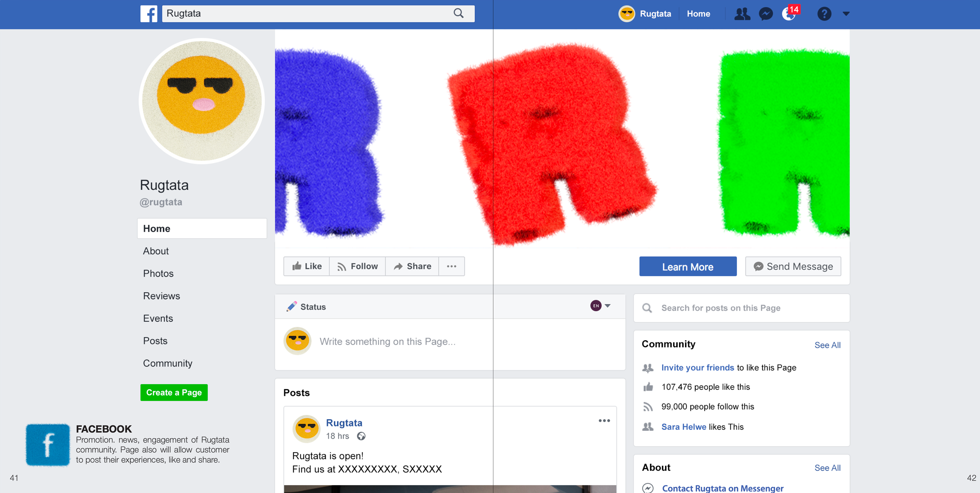The image size is (980, 493).
Task: Click the friends icon beside Invite your friends
Action: point(647,368)
